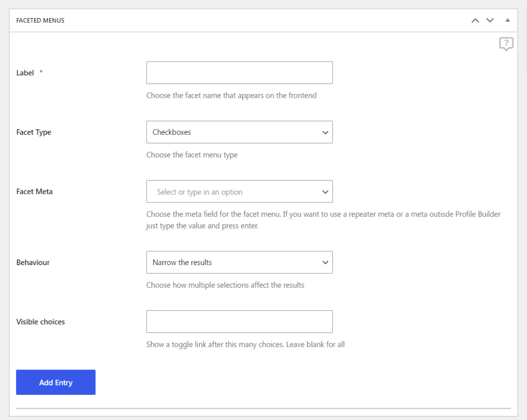The width and height of the screenshot is (527, 420).
Task: Collapse the Faceted Menus panel
Action: click(x=507, y=21)
